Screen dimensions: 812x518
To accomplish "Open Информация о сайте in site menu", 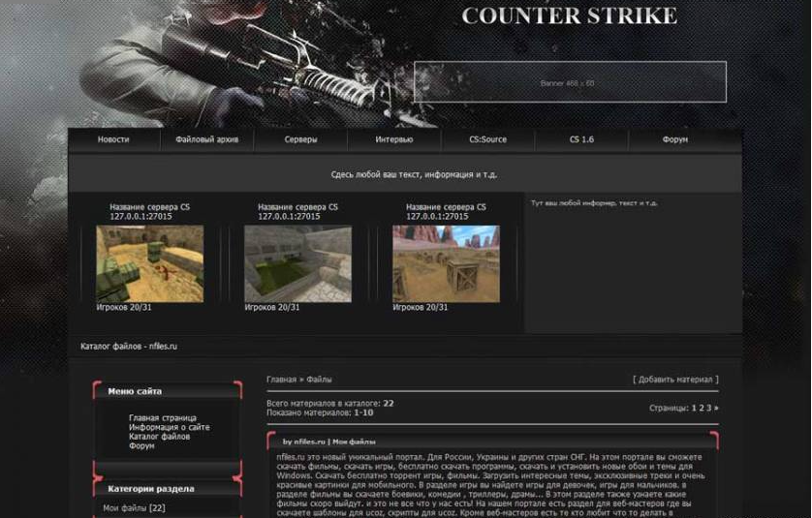I will (169, 427).
